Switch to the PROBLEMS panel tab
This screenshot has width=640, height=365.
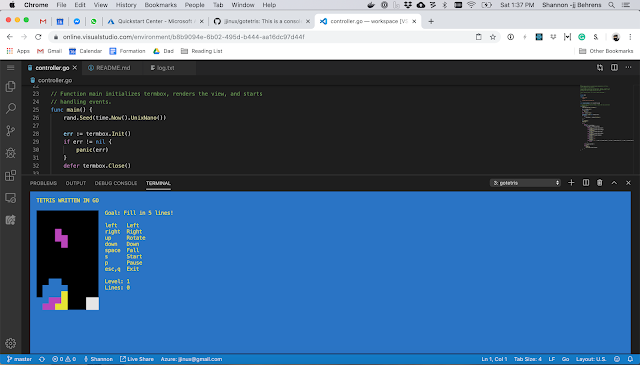[43, 183]
